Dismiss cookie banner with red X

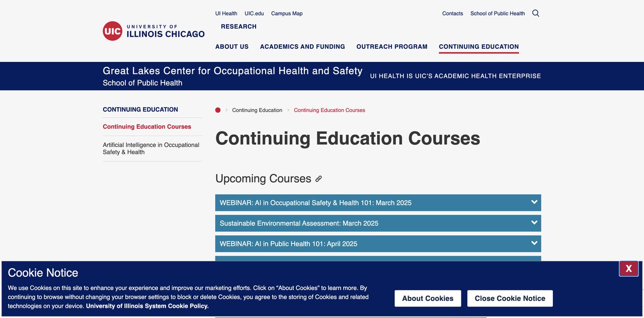coord(628,269)
